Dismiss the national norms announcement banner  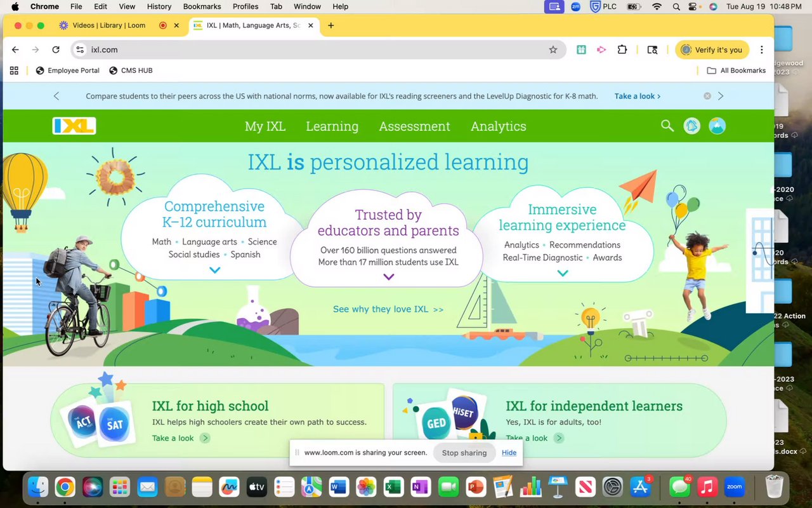click(707, 96)
